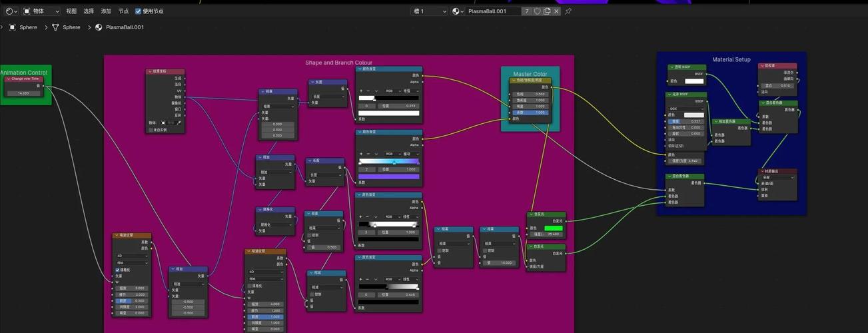Open color ramp tools chevron in 常值 ramp
Viewport: 868px width, 333px height.
tap(376, 91)
